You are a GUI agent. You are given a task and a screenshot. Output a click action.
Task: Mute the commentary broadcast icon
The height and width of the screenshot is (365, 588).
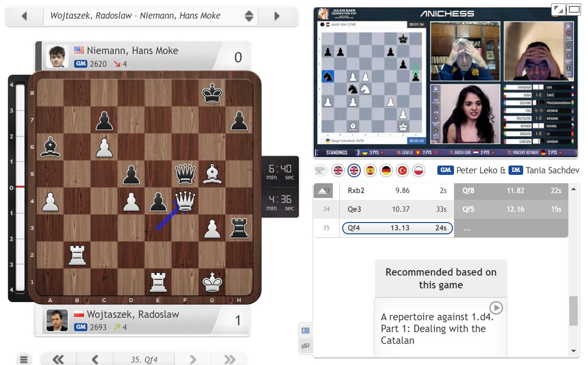[x=320, y=170]
